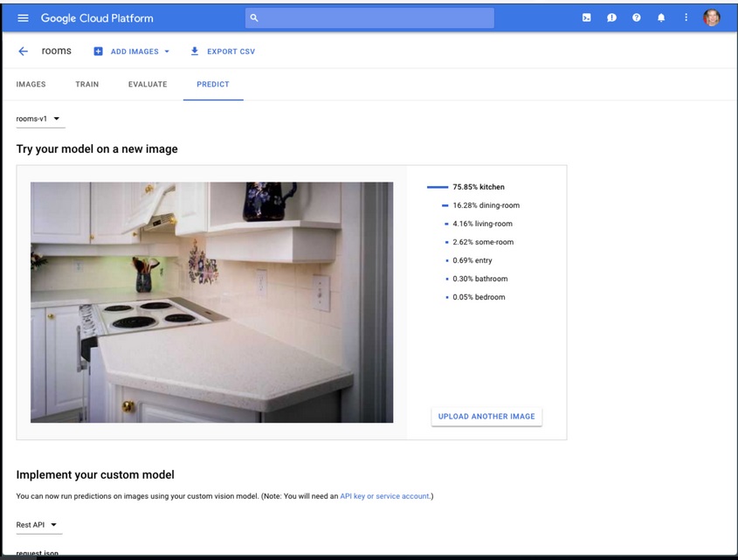Switch to the Train tab
Image resolution: width=738 pixels, height=560 pixels.
[87, 85]
